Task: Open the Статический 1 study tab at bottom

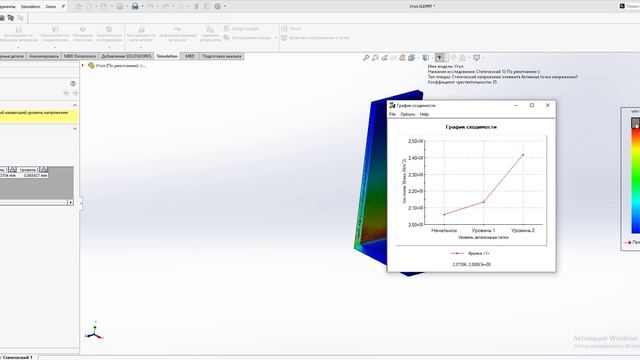Action: (18, 357)
